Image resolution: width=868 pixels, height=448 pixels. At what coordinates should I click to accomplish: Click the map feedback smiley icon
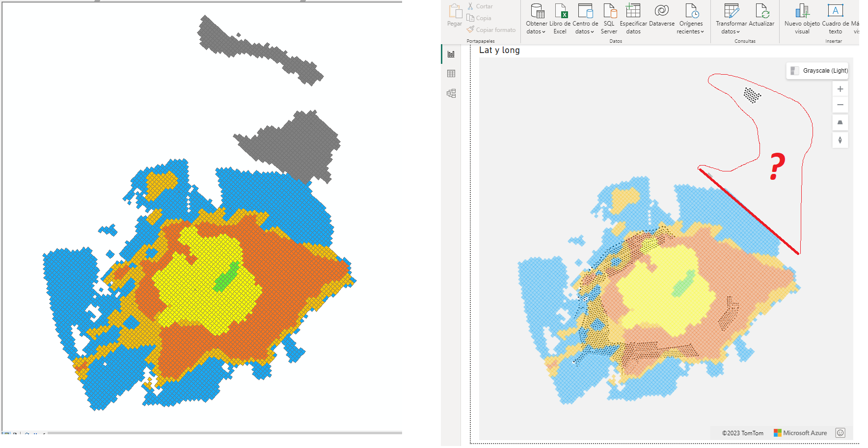pyautogui.click(x=840, y=433)
